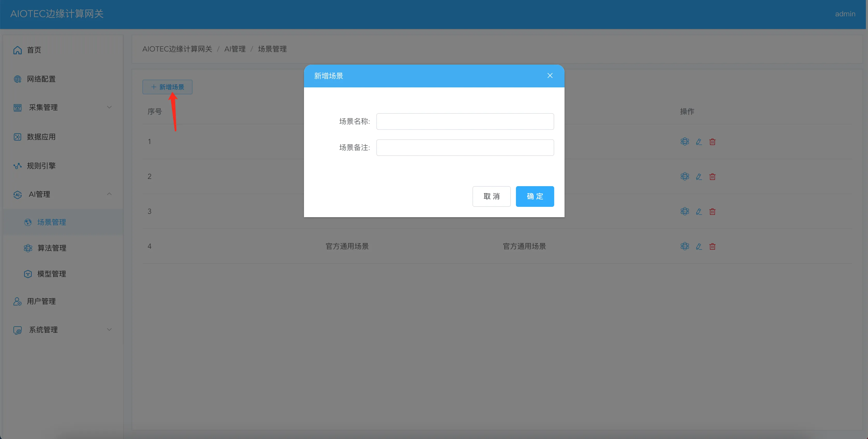Focus the 场景名称 input field
Viewport: 868px width, 439px height.
(x=465, y=122)
